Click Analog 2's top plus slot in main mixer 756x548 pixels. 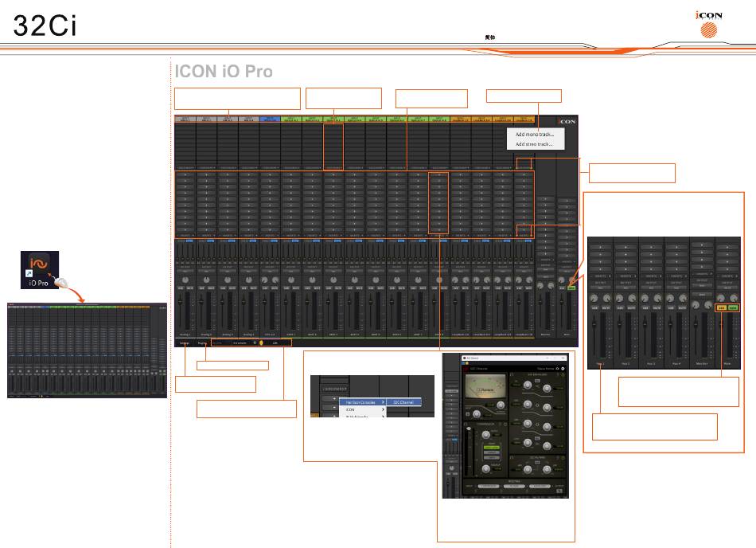pos(206,174)
